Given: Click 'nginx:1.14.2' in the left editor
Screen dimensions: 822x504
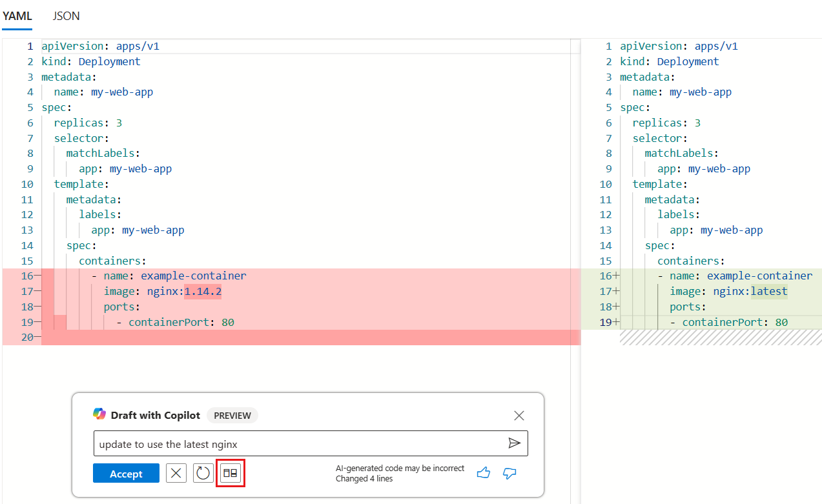Looking at the screenshot, I should (184, 292).
